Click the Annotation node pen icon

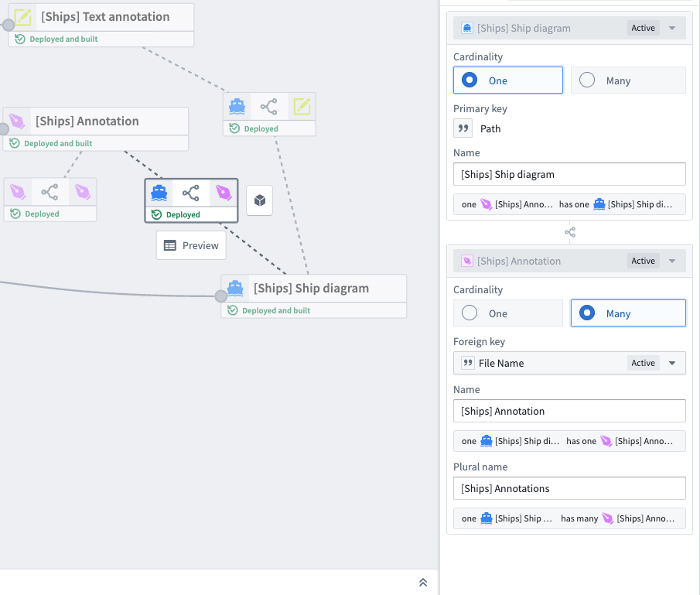click(x=17, y=121)
